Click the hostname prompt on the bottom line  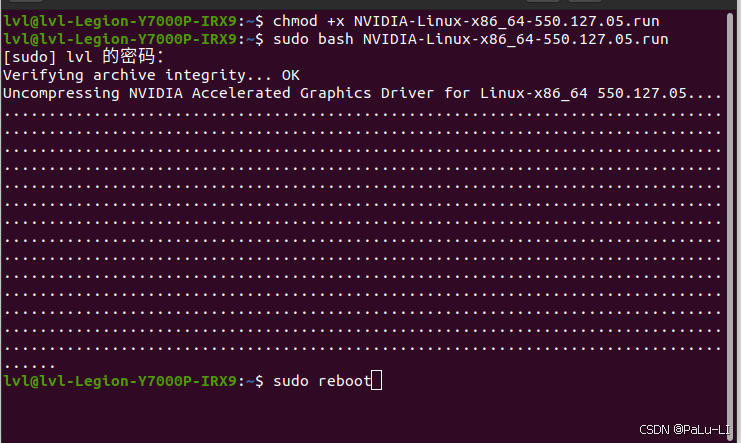[120, 381]
